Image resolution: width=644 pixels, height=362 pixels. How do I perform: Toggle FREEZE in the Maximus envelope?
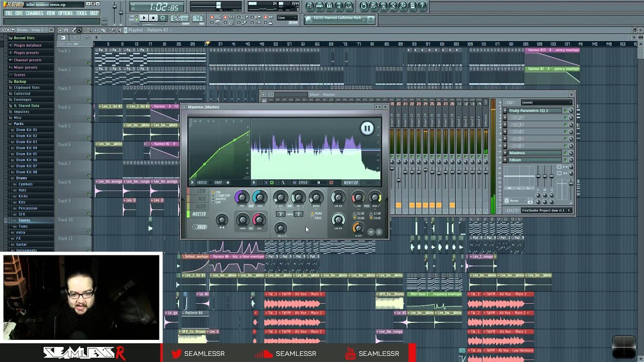[202, 183]
